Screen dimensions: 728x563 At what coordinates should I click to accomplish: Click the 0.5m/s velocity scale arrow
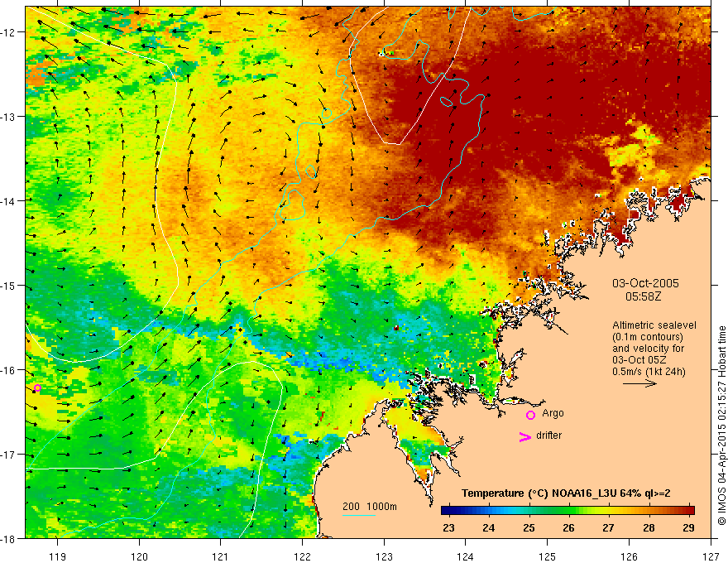tap(639, 383)
